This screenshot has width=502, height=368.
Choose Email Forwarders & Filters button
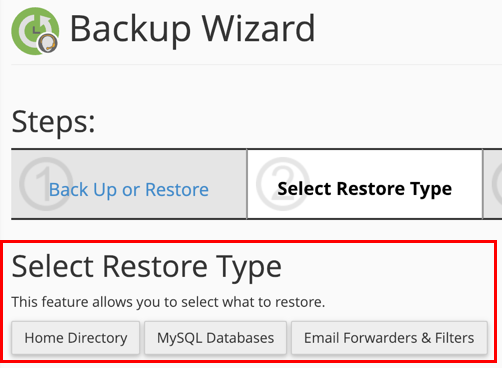coord(389,338)
